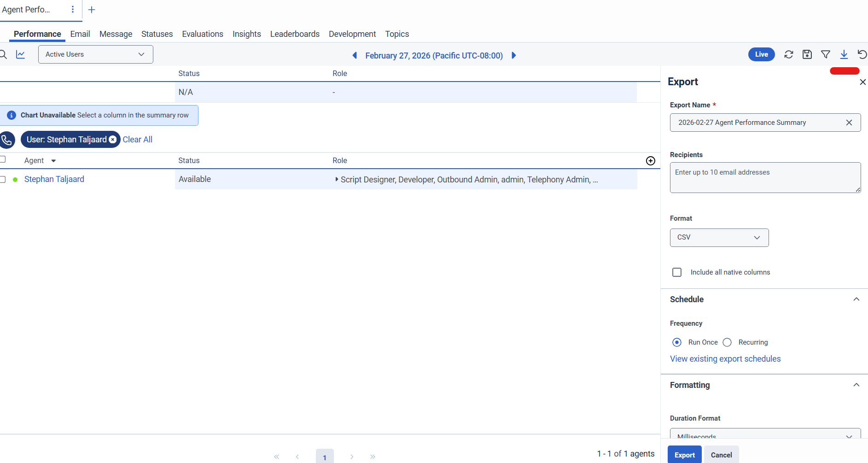868x463 pixels.
Task: Select the Run Once radio button
Action: [x=677, y=342]
